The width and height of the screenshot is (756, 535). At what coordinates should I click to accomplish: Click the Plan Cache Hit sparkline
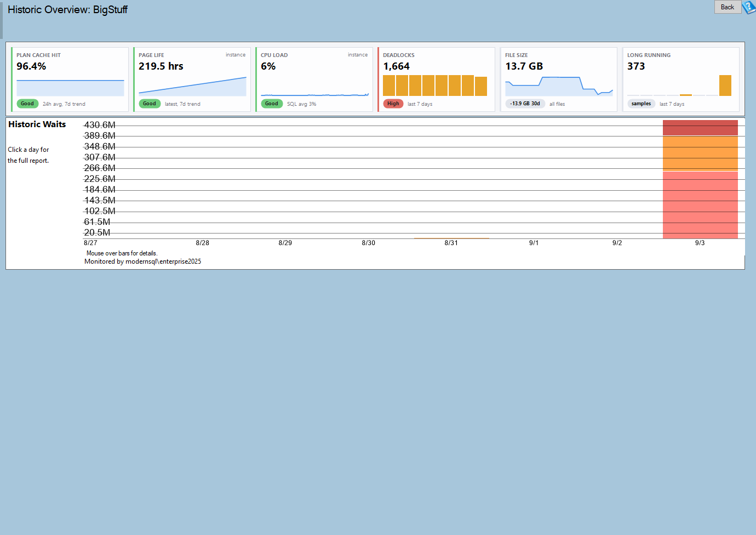[70, 88]
